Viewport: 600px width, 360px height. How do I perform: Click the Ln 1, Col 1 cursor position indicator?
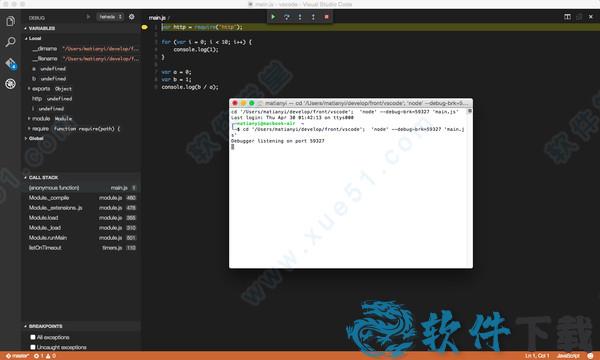coord(537,356)
